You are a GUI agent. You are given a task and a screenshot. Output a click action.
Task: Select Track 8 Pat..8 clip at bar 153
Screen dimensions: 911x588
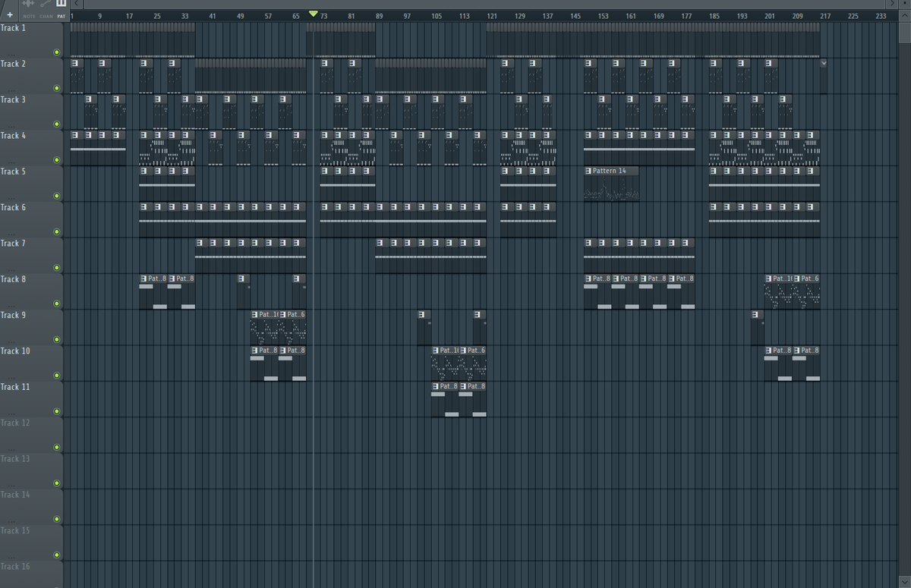(x=598, y=291)
